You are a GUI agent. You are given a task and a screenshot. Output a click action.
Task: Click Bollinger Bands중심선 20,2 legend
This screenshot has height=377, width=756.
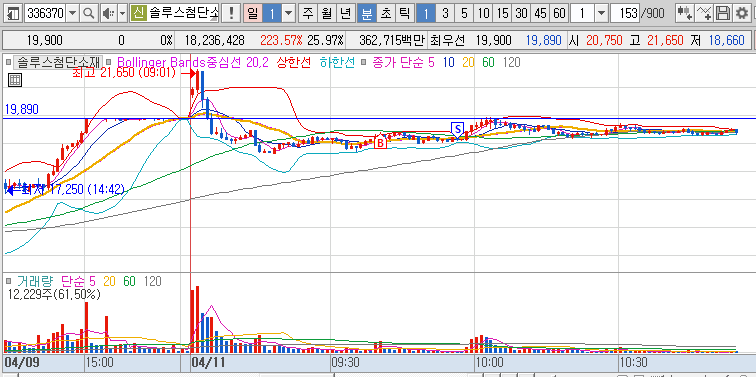(192, 62)
